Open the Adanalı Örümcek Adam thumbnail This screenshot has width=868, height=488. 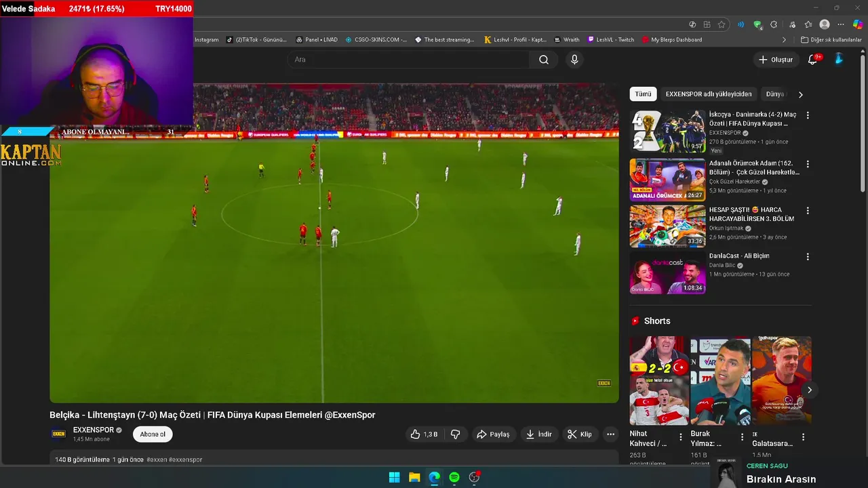tap(667, 180)
